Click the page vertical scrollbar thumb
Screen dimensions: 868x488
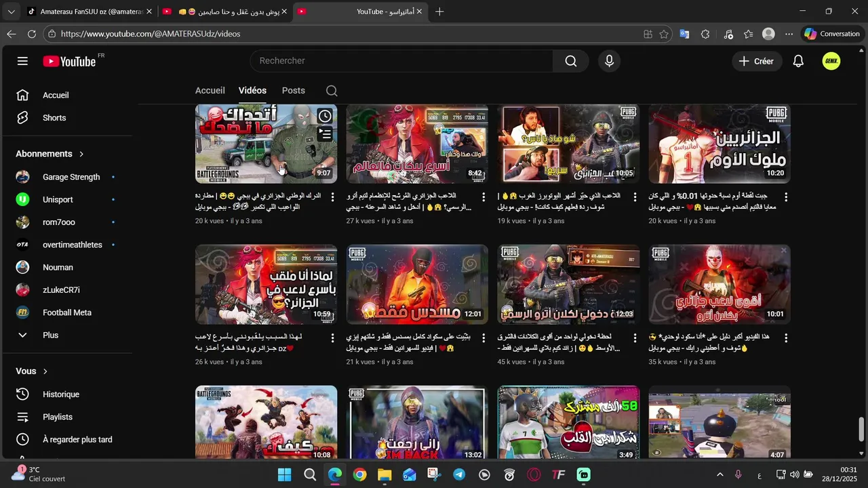tap(862, 428)
